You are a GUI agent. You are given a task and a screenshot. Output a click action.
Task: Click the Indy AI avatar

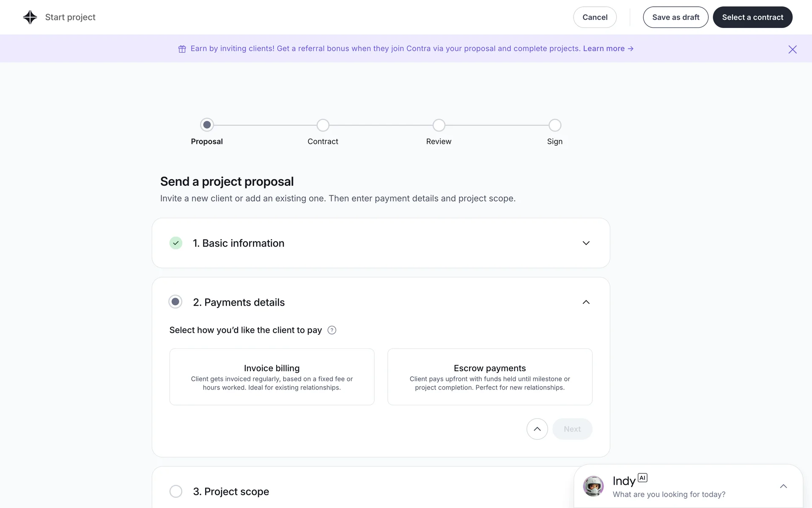point(593,486)
